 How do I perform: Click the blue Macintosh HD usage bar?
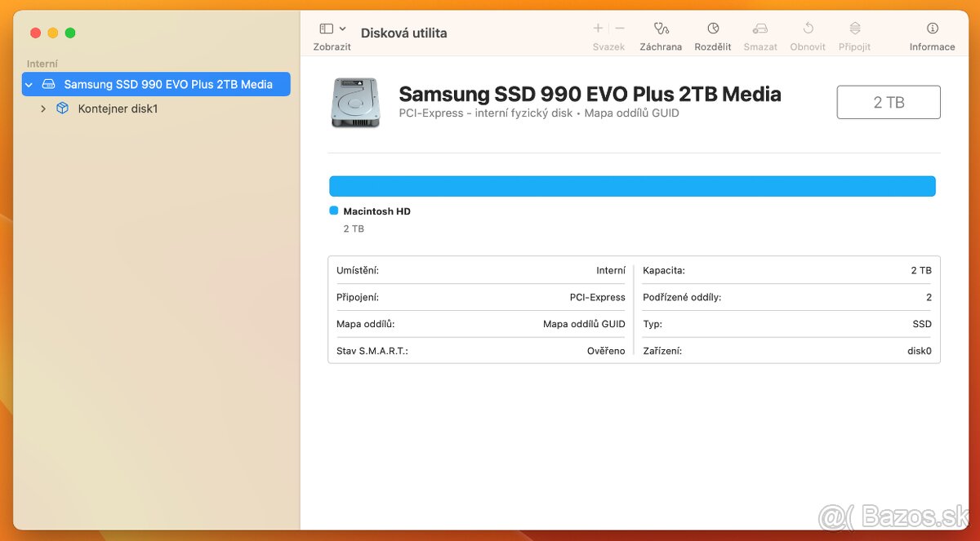(632, 186)
